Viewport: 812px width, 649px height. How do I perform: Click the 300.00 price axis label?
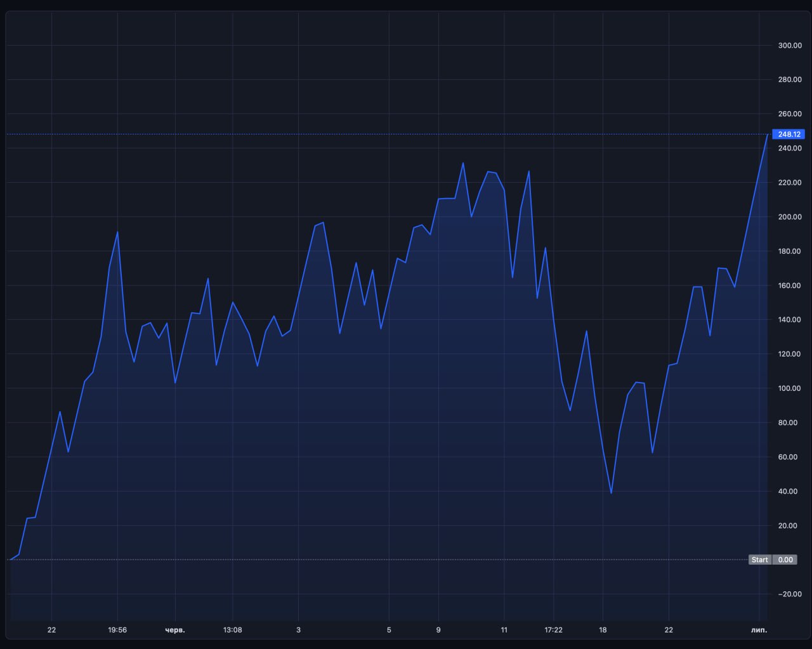pyautogui.click(x=790, y=46)
